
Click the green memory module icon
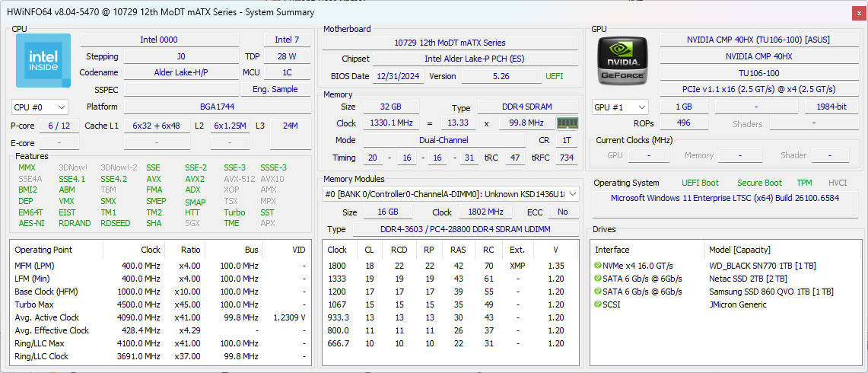[566, 123]
